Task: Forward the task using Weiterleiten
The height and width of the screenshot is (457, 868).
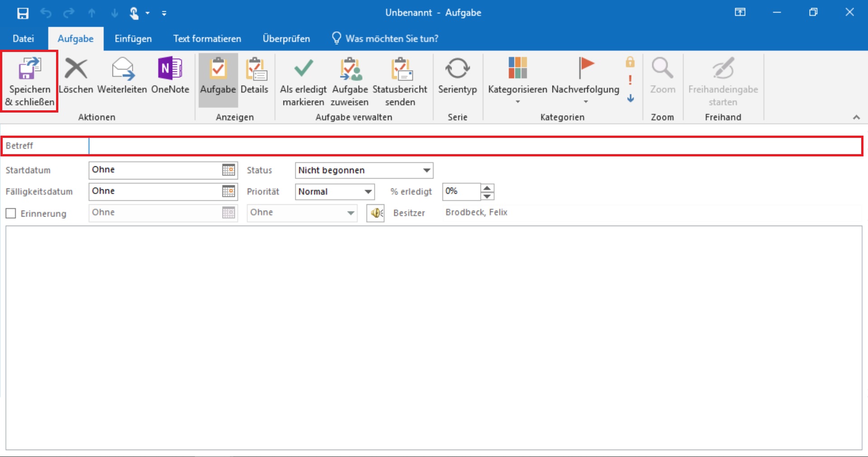Action: [122, 76]
